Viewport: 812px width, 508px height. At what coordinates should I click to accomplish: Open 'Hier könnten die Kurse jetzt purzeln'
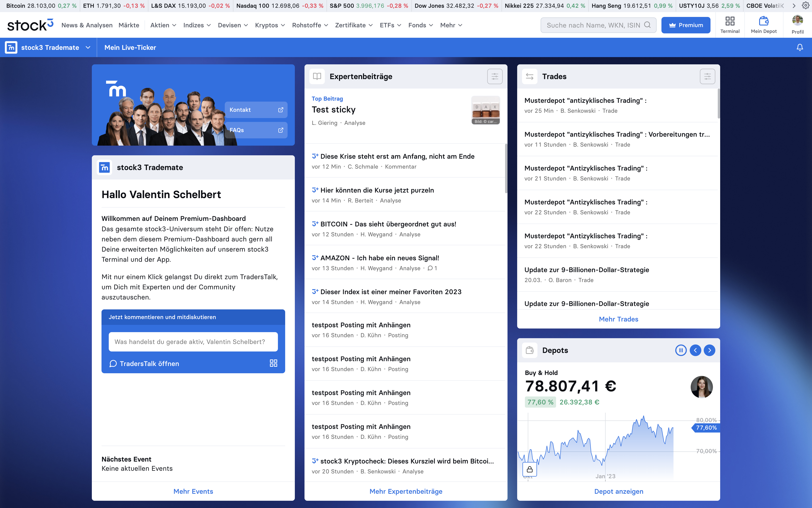377,190
